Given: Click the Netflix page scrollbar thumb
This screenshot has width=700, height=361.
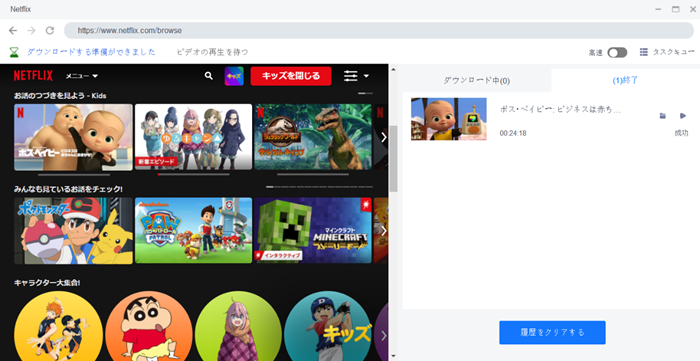Looking at the screenshot, I should (x=393, y=158).
